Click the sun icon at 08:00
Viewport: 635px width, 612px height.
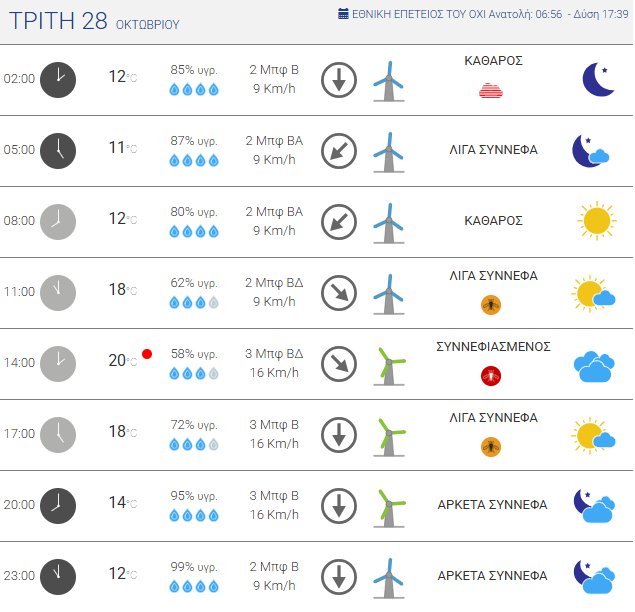click(595, 220)
